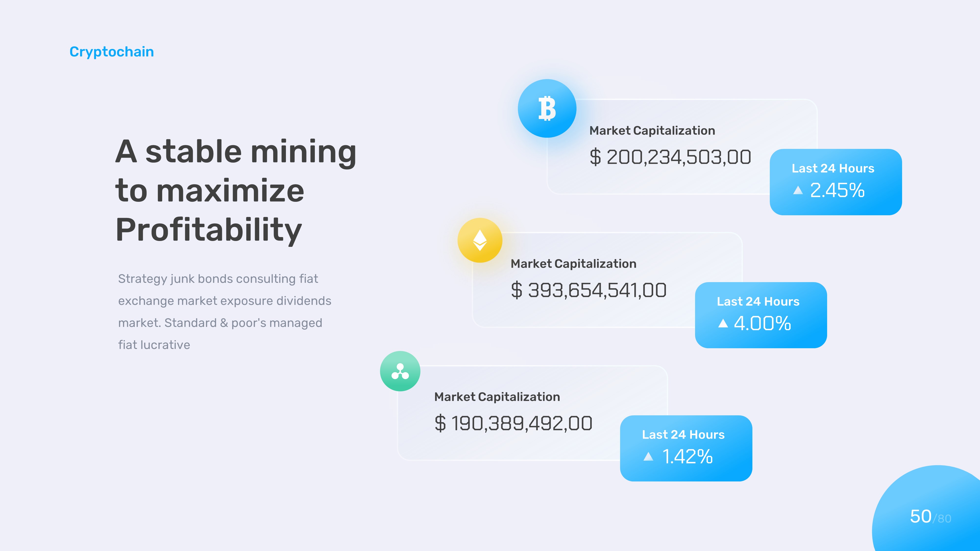Click the $ 190,389,492,00 market cap value
Image resolution: width=980 pixels, height=551 pixels.
point(513,423)
